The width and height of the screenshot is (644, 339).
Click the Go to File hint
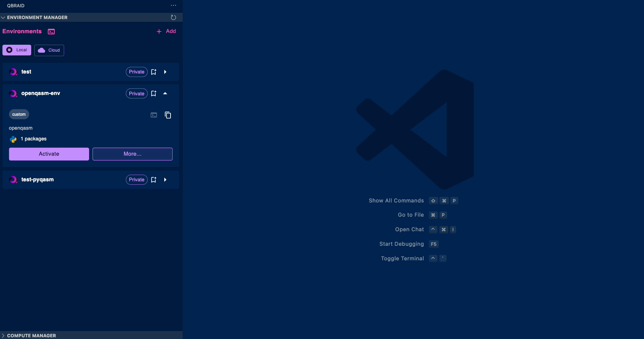tap(411, 215)
